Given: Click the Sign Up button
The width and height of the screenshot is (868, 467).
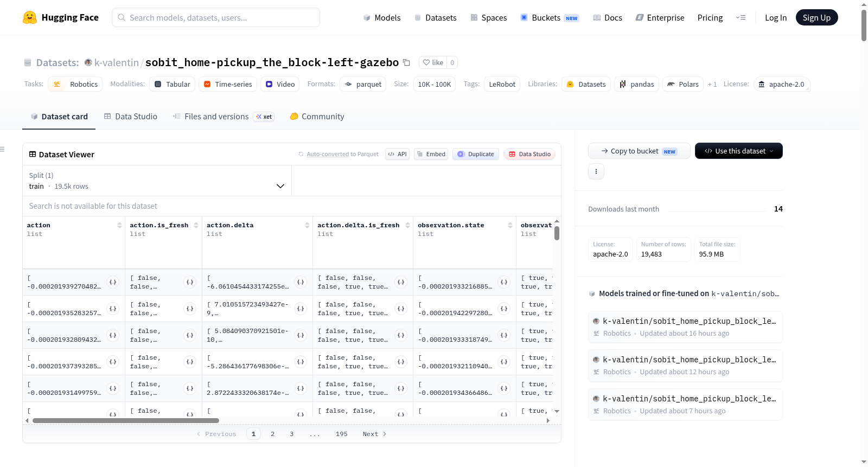Looking at the screenshot, I should (x=816, y=17).
